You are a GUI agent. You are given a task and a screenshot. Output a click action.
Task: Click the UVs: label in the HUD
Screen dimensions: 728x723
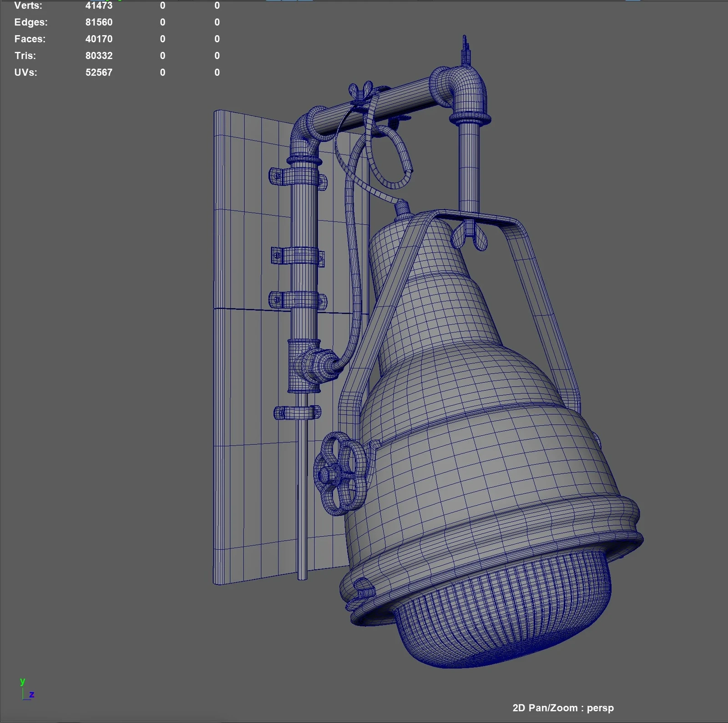pyautogui.click(x=26, y=72)
